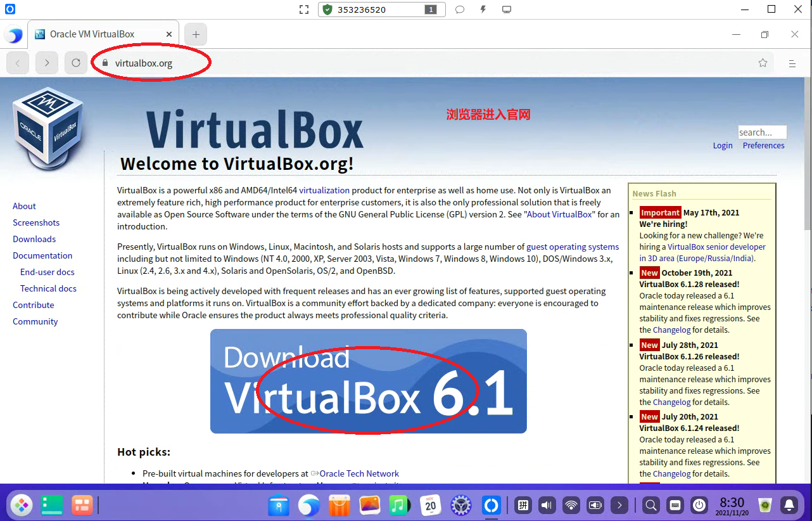Toggle fullscreen in the remote session bar
Image resolution: width=812 pixels, height=521 pixels.
click(x=304, y=10)
